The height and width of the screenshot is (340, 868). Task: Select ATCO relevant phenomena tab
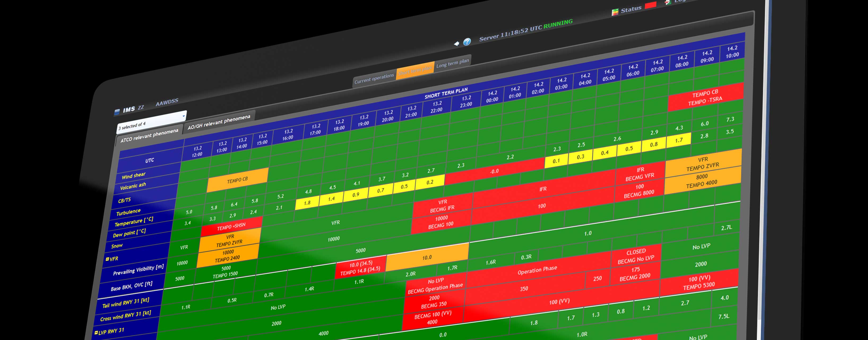point(149,135)
